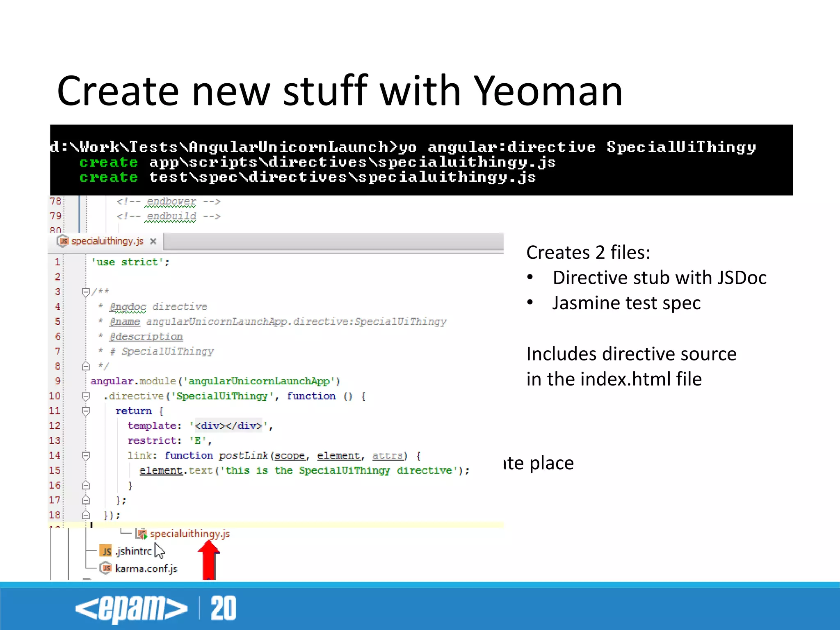Collapse the directive function fold at line 10

tap(86, 396)
